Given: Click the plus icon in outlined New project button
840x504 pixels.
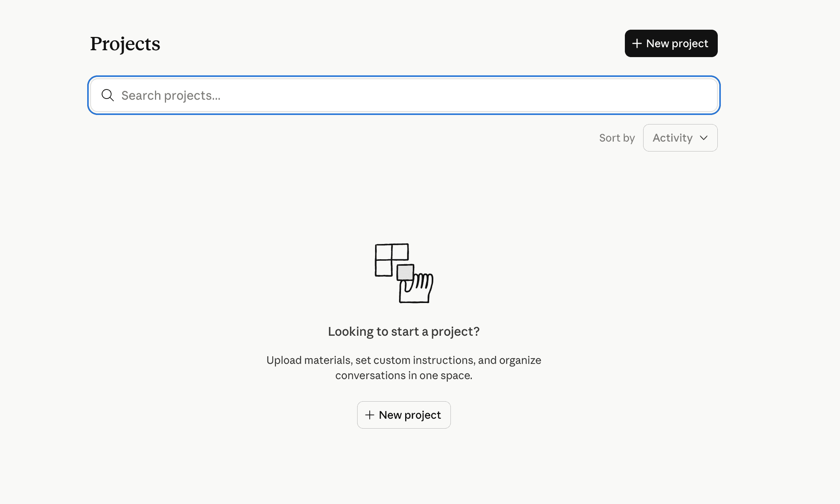Looking at the screenshot, I should click(369, 415).
